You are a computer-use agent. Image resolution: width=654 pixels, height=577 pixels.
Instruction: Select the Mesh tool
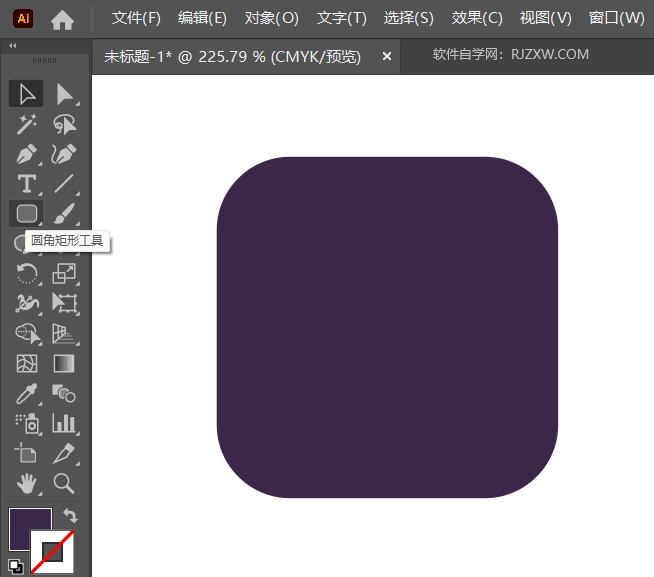(26, 363)
